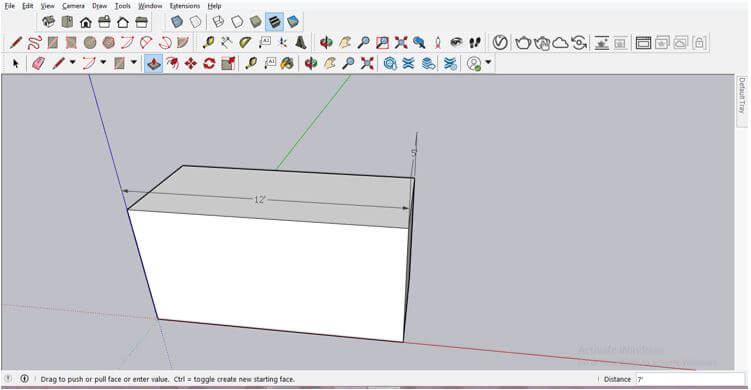
Task: Start V-Ray render with teapot icon
Action: tap(523, 43)
